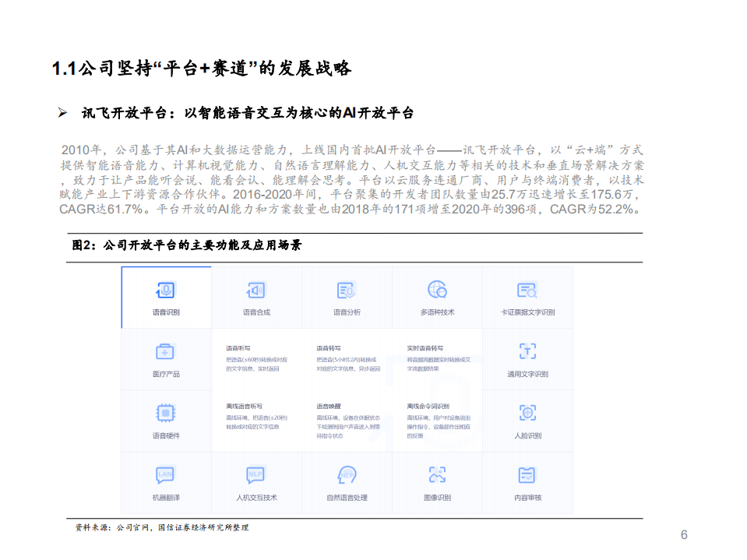This screenshot has height=560, width=747.
Task: Select the 语音硬件 chip icon
Action: tap(166, 412)
